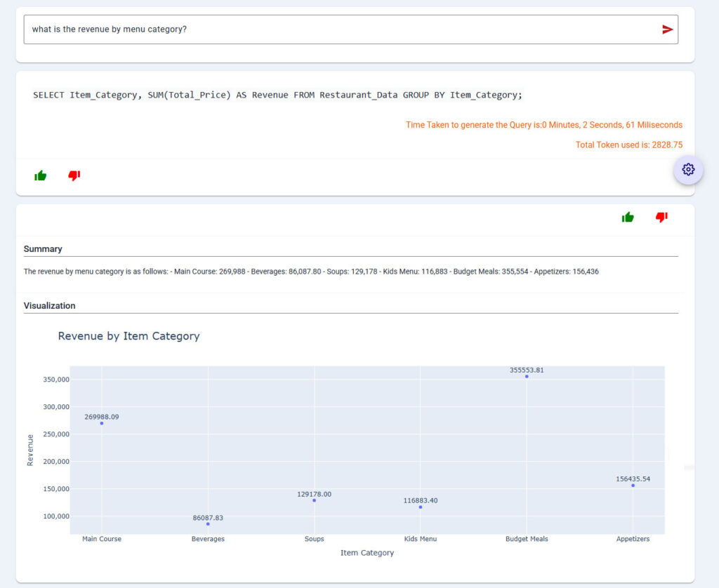Click the 'Budget Meals' x-axis label
719x588 pixels.
tap(527, 539)
